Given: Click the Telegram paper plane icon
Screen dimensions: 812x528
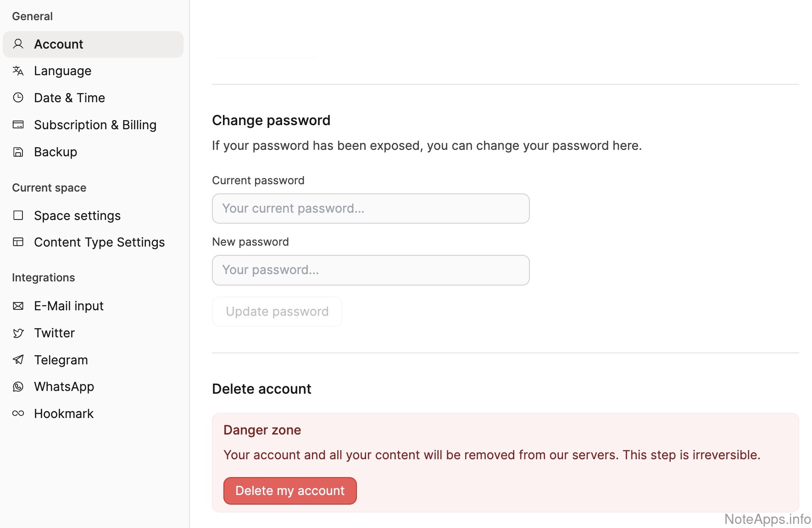Looking at the screenshot, I should pos(18,360).
